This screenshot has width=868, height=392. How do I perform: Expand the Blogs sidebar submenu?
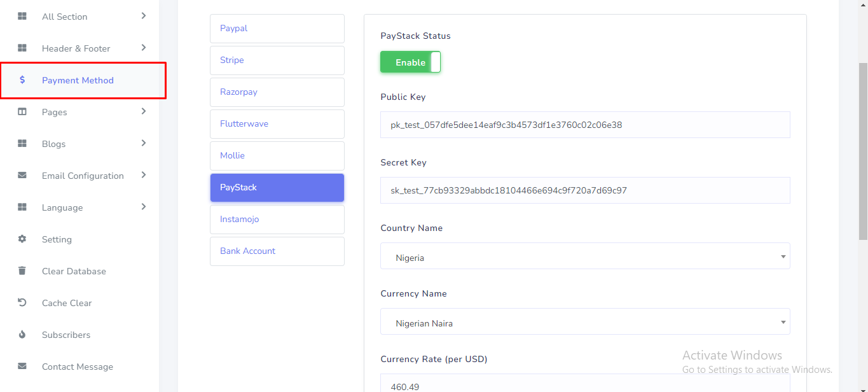143,143
